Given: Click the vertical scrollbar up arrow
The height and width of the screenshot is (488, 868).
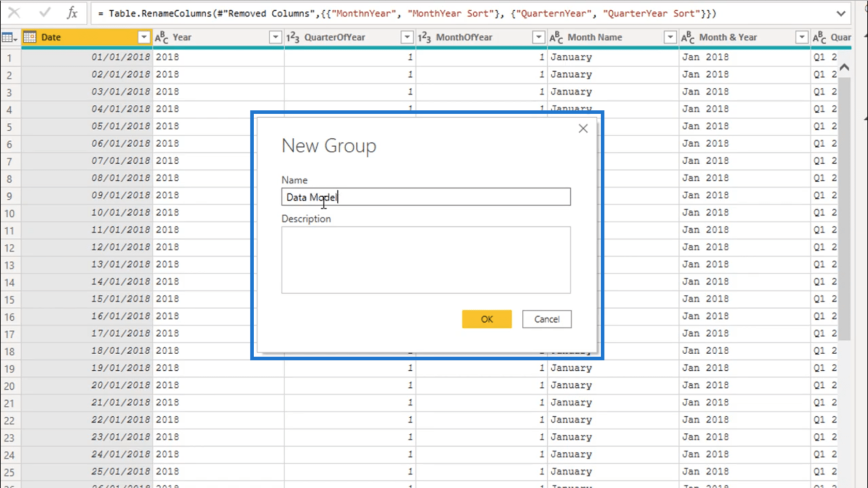Looking at the screenshot, I should point(844,68).
